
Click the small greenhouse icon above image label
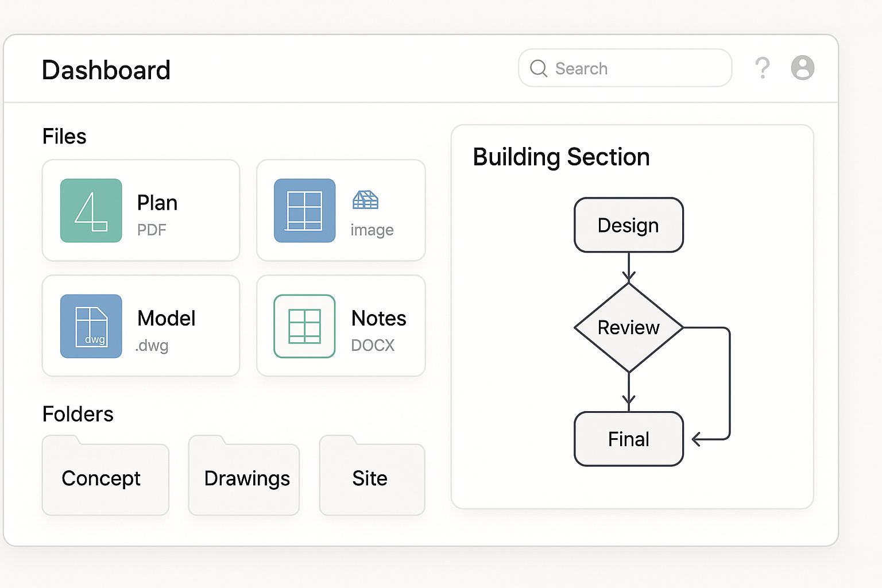[365, 200]
